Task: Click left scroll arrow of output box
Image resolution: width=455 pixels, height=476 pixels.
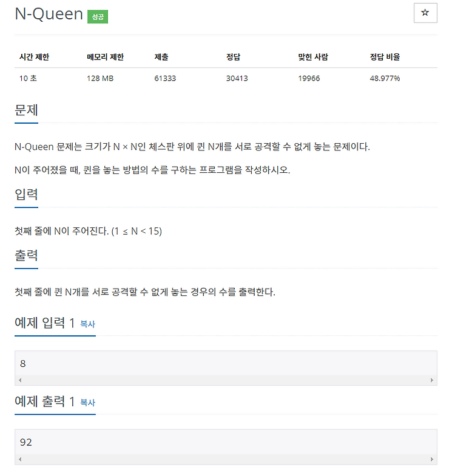Action: click(20, 459)
